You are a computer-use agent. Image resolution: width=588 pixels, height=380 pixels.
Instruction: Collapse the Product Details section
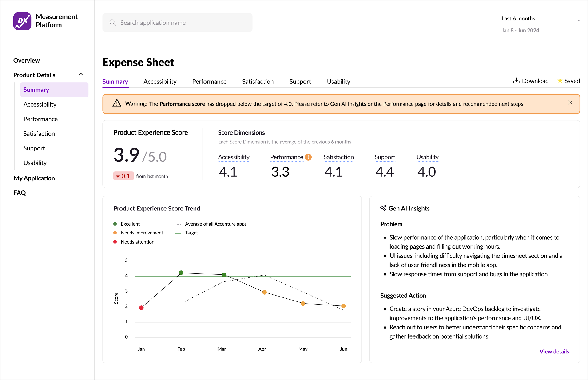[x=81, y=75]
